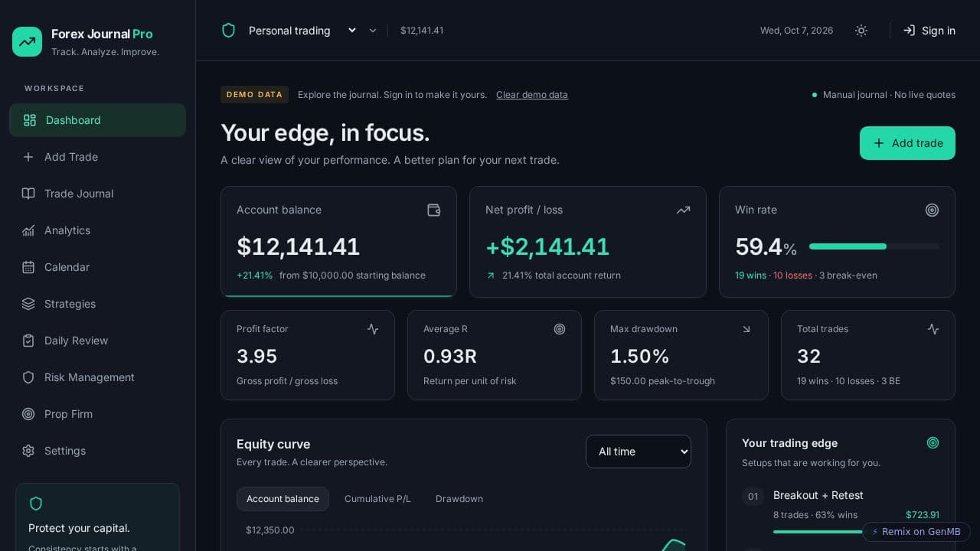Click the wallet icon on Account balance card

click(434, 210)
